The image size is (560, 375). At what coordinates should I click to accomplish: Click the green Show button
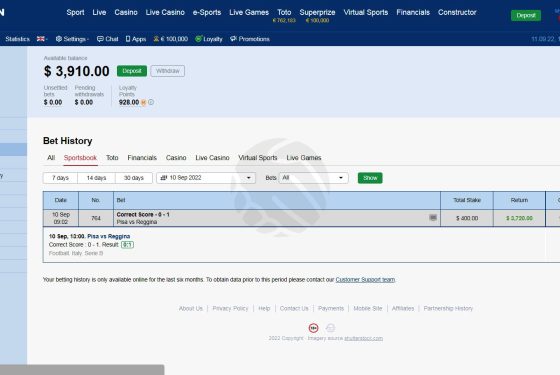370,178
